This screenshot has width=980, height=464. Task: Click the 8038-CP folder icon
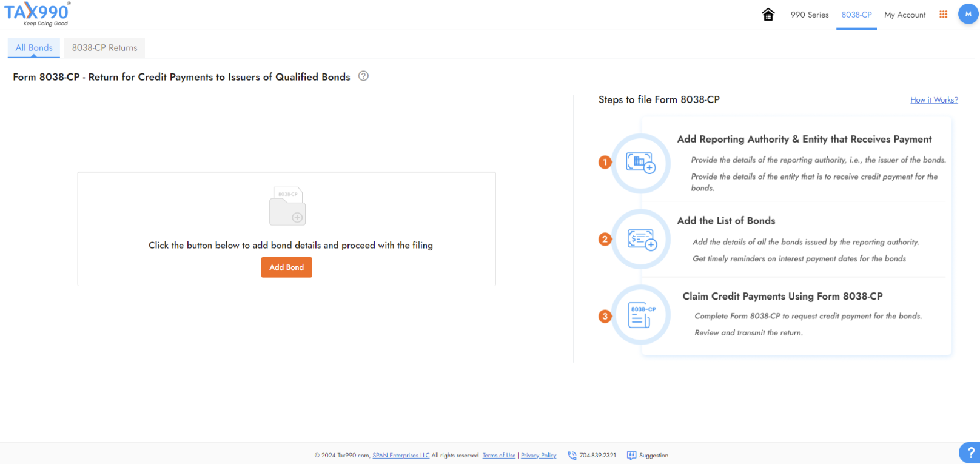(x=287, y=206)
